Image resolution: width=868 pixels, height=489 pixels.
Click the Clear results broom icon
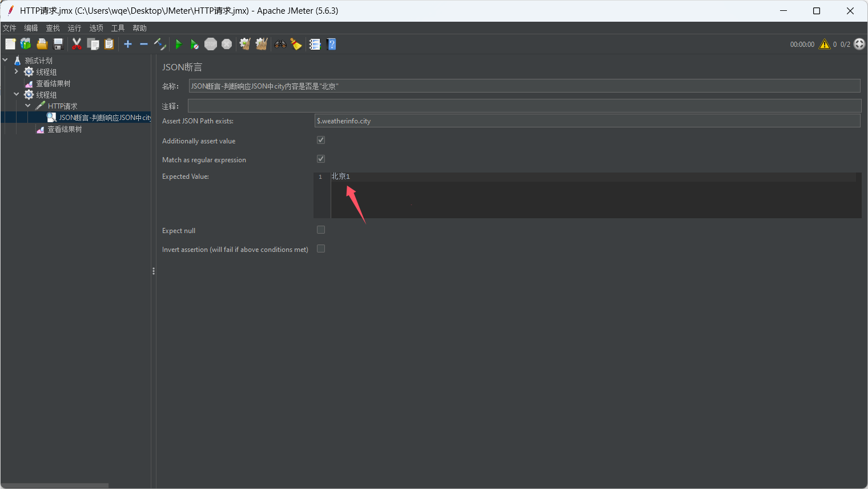[245, 44]
